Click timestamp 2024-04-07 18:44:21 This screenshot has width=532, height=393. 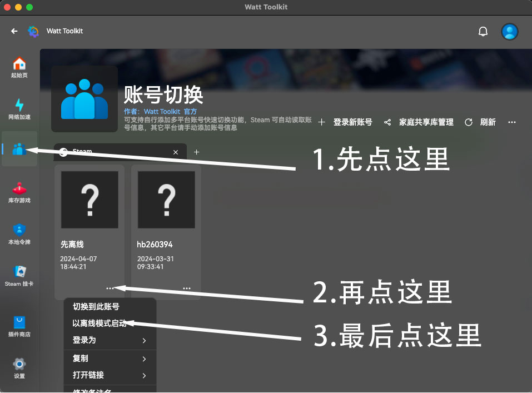(78, 263)
